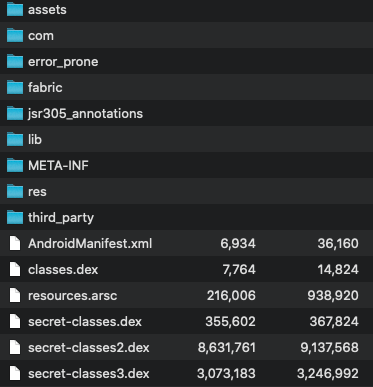Image resolution: width=373 pixels, height=387 pixels.
Task: Click the 36,160 size value
Action: pyautogui.click(x=338, y=244)
